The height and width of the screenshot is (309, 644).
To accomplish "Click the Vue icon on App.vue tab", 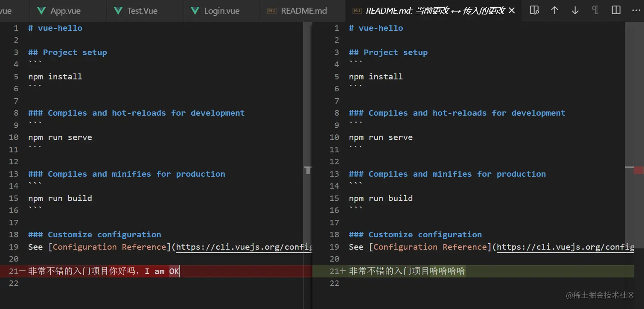I will (41, 11).
